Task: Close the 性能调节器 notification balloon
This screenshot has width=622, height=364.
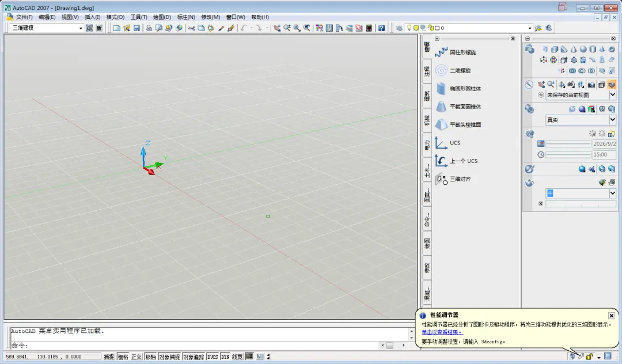Action: (611, 316)
